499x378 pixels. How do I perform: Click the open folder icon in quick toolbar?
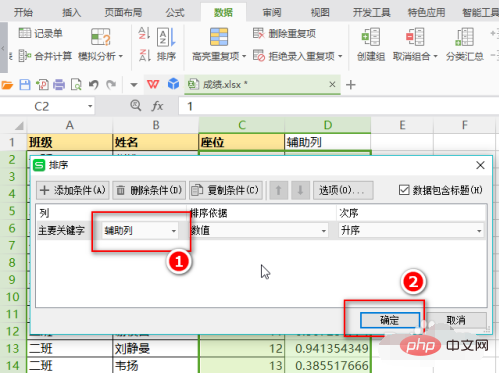[x=7, y=85]
